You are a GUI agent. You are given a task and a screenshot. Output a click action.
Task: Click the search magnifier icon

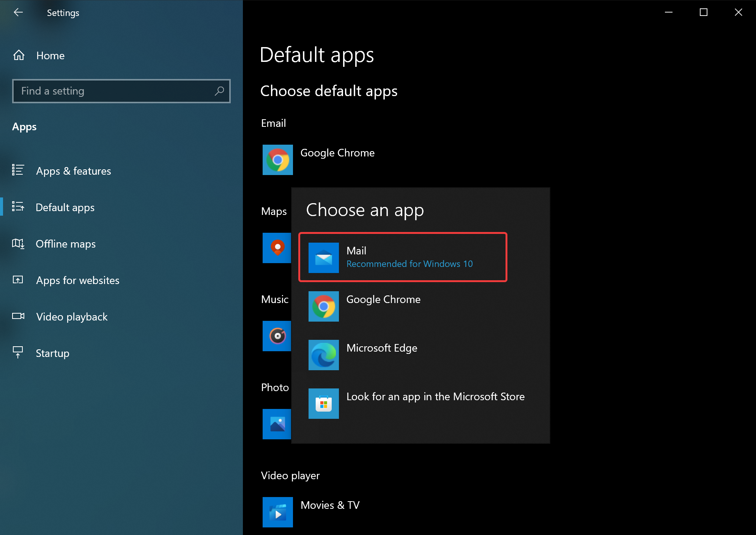pyautogui.click(x=219, y=91)
